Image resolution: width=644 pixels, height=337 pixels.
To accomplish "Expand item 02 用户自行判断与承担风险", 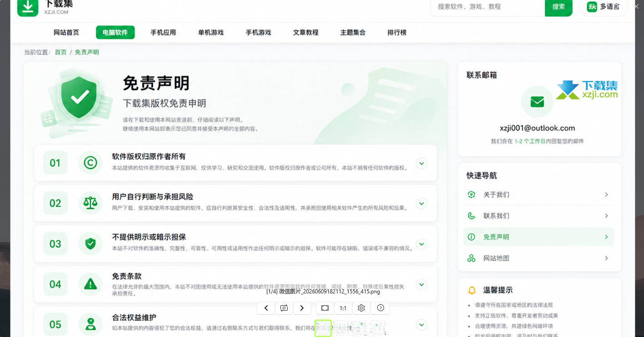I will [422, 203].
